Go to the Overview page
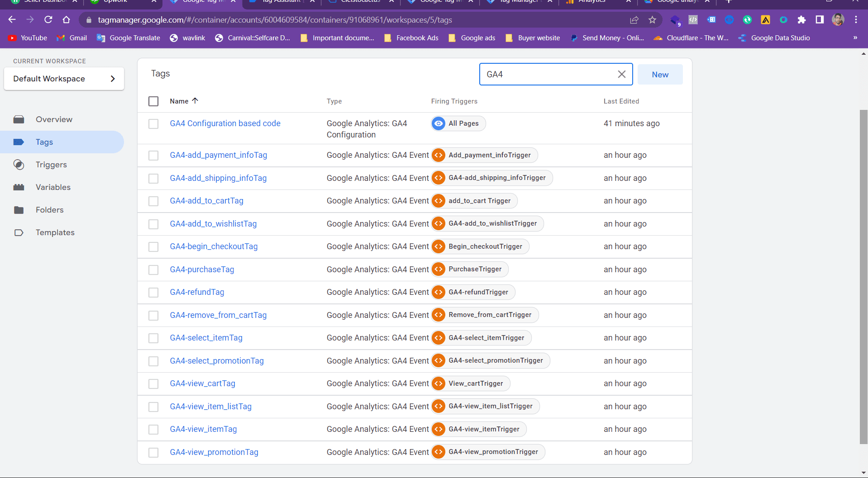The height and width of the screenshot is (478, 868). coord(54,119)
